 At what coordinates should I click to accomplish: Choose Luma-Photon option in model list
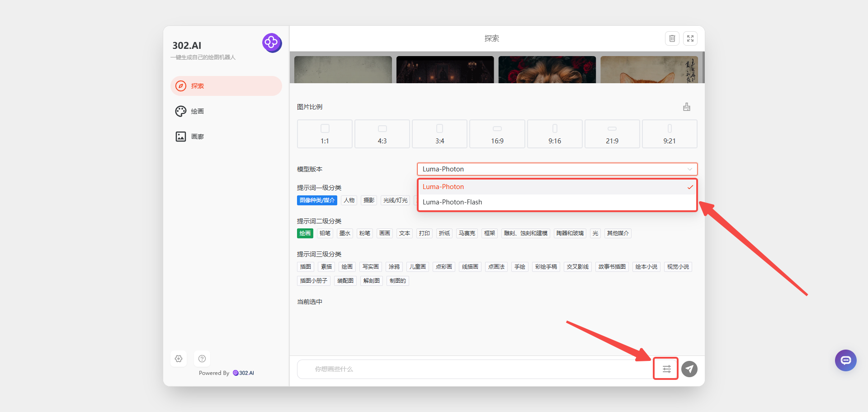pos(557,187)
